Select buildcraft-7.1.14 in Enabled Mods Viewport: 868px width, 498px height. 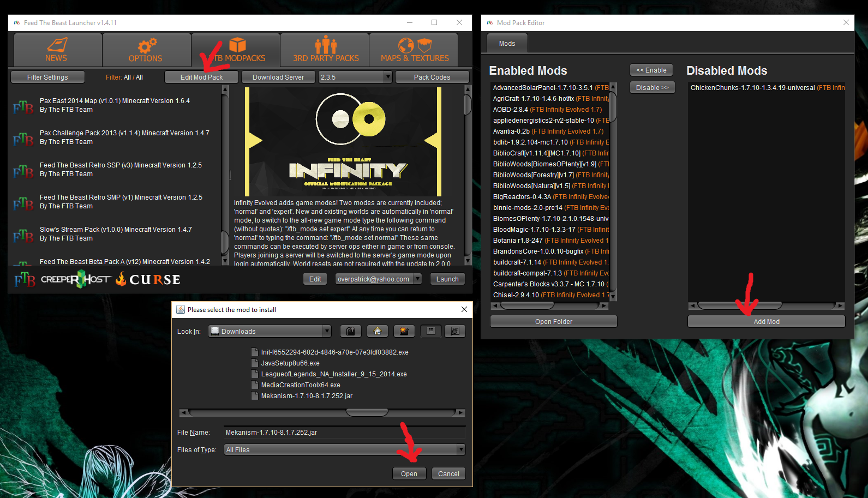(550, 262)
